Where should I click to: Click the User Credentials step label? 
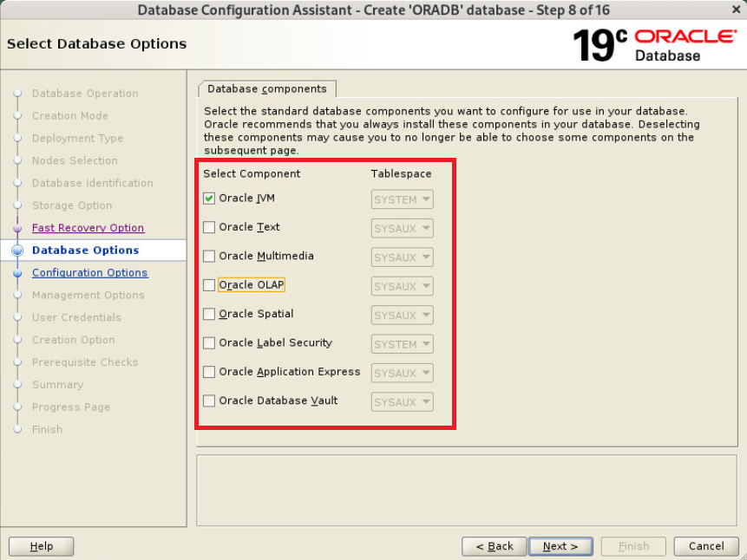[76, 317]
